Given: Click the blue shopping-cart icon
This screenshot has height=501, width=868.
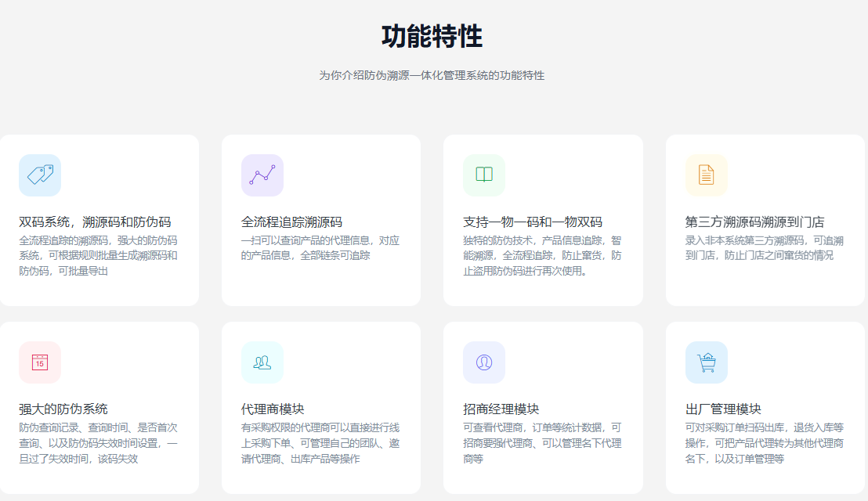Looking at the screenshot, I should [x=706, y=362].
